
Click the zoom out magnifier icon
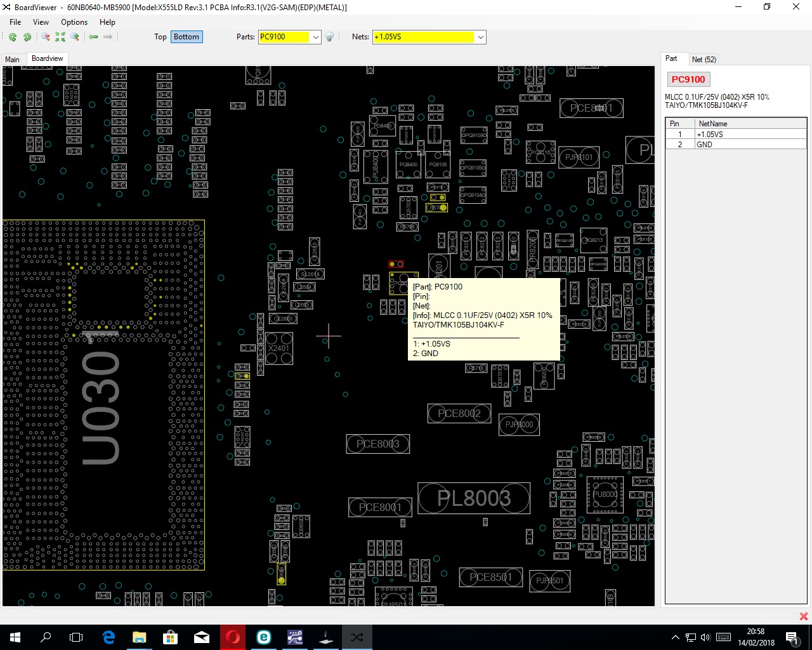click(46, 37)
